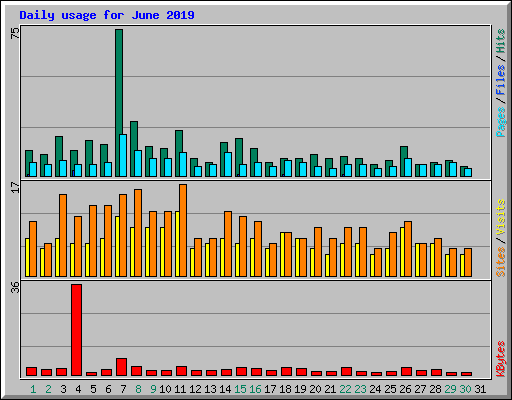Click the red KBytes bar for day 7

click(121, 367)
